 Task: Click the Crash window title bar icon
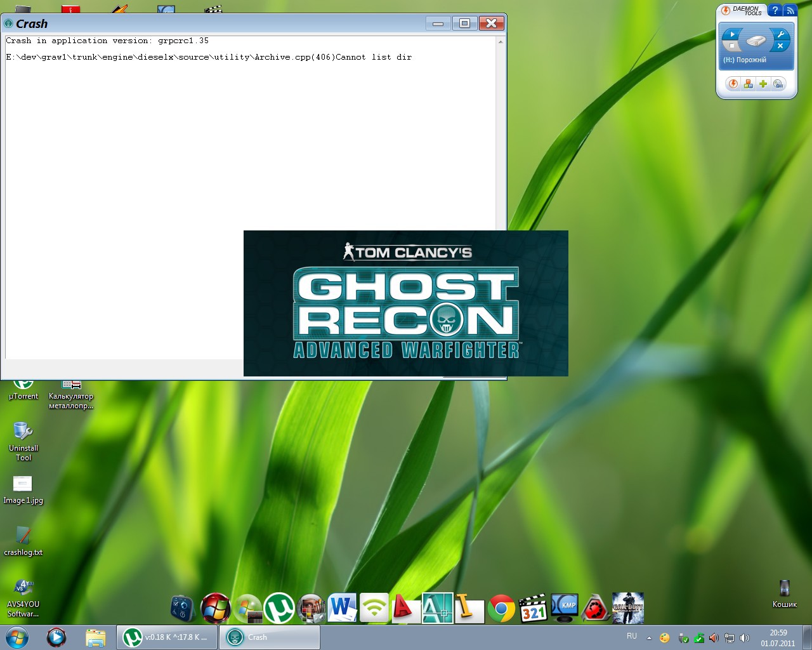tap(9, 23)
